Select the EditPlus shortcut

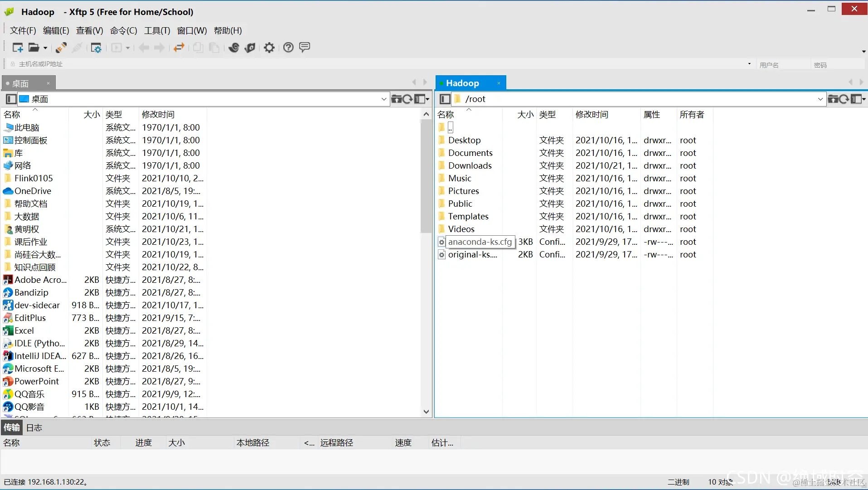(30, 318)
